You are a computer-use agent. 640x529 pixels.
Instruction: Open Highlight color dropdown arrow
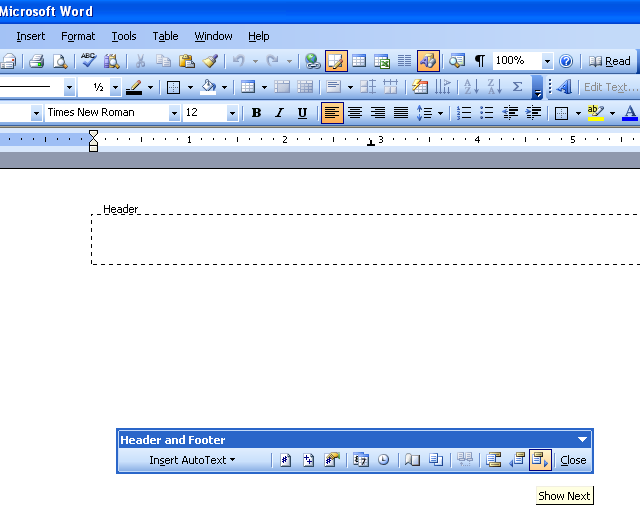pos(612,113)
